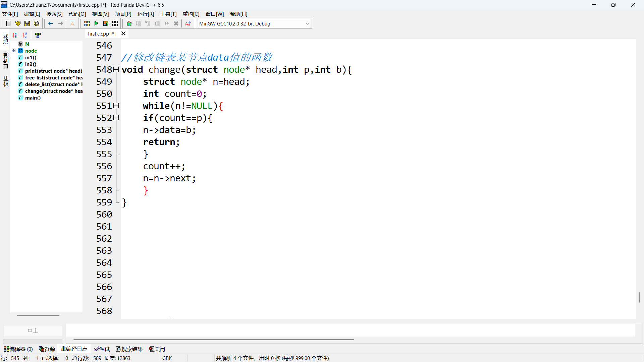
Task: Toggle show inherited members icon
Action: [x=38, y=35]
